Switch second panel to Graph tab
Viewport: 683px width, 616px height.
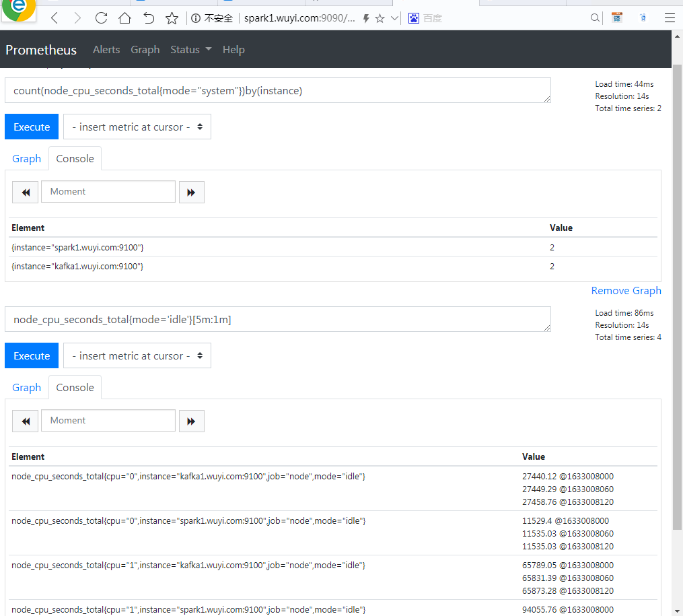(x=26, y=387)
